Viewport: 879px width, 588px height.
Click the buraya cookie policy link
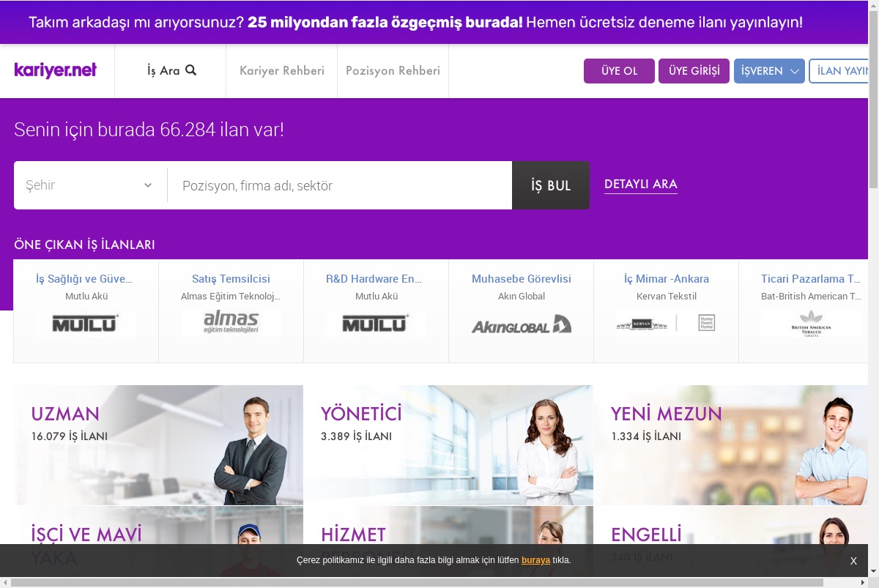point(535,560)
